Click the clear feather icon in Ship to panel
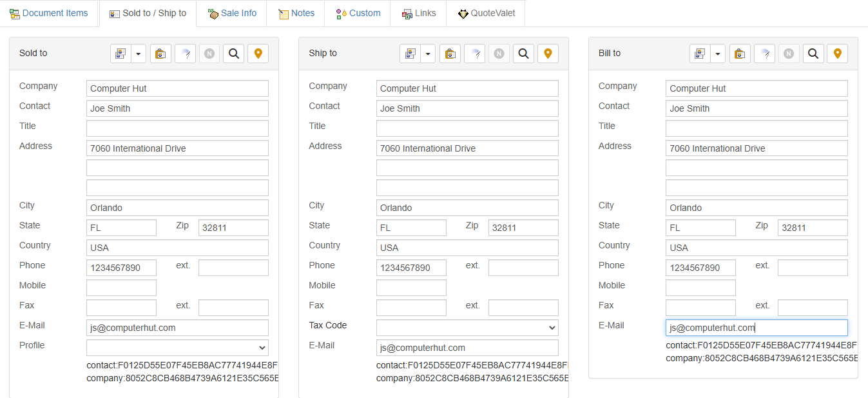 pyautogui.click(x=474, y=54)
